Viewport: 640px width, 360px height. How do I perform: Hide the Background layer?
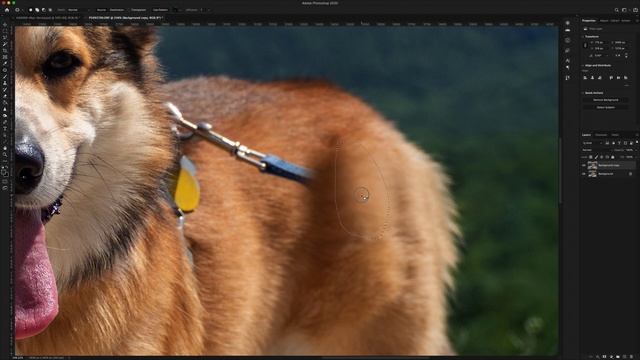(x=584, y=174)
